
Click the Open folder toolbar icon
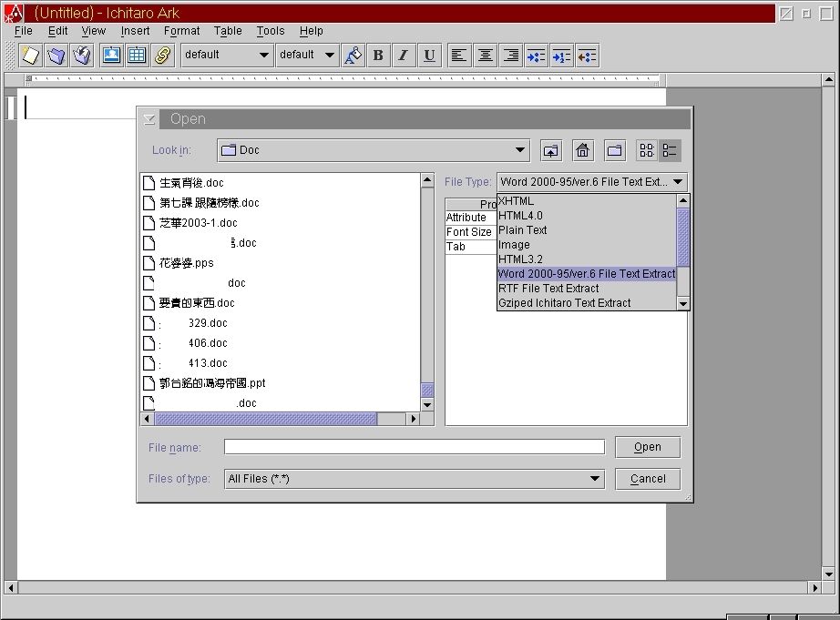pos(56,56)
